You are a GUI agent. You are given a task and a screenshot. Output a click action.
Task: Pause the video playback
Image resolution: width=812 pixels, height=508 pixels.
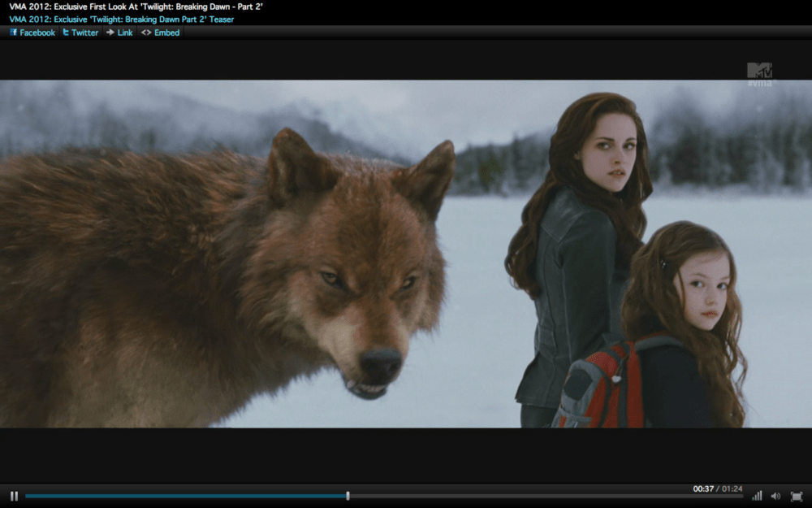(14, 496)
